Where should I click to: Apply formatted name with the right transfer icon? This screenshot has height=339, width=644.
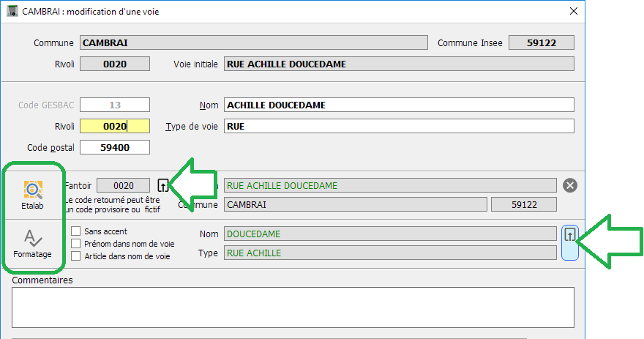point(571,235)
